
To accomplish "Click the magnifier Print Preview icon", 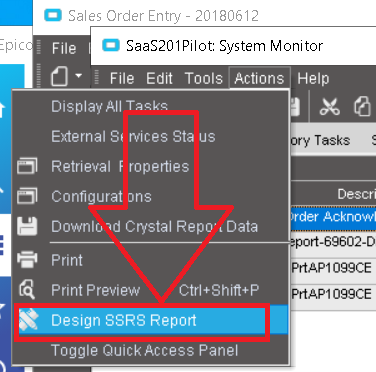I will pyautogui.click(x=27, y=290).
